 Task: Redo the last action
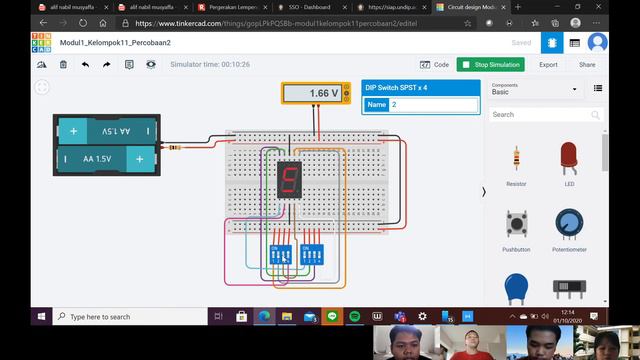(x=107, y=64)
